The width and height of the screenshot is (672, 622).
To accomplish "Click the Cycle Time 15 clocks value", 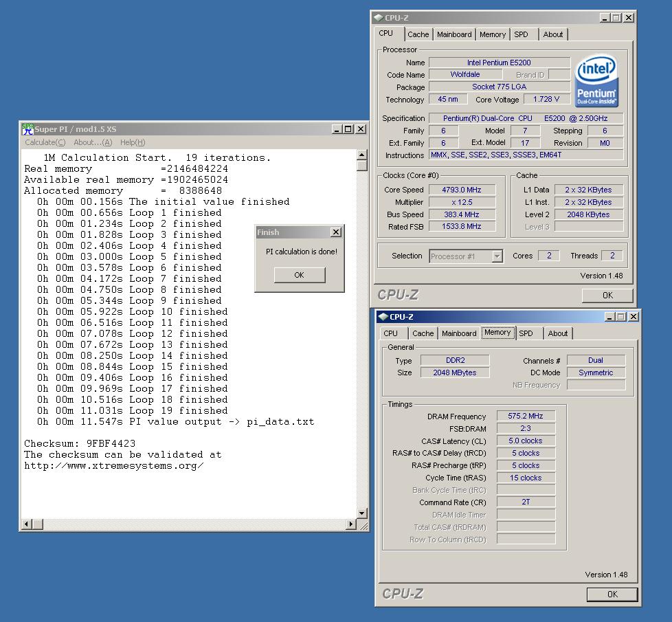I will pos(526,478).
